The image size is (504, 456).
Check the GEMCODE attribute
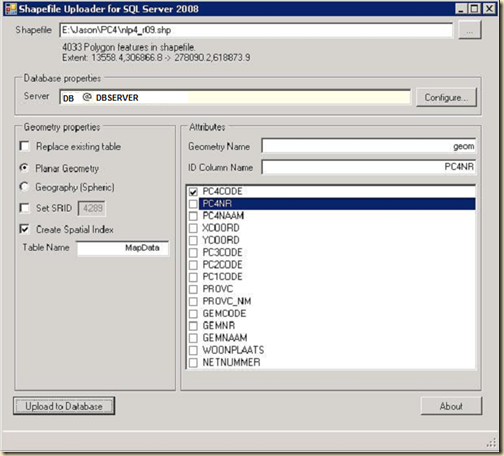(x=193, y=314)
